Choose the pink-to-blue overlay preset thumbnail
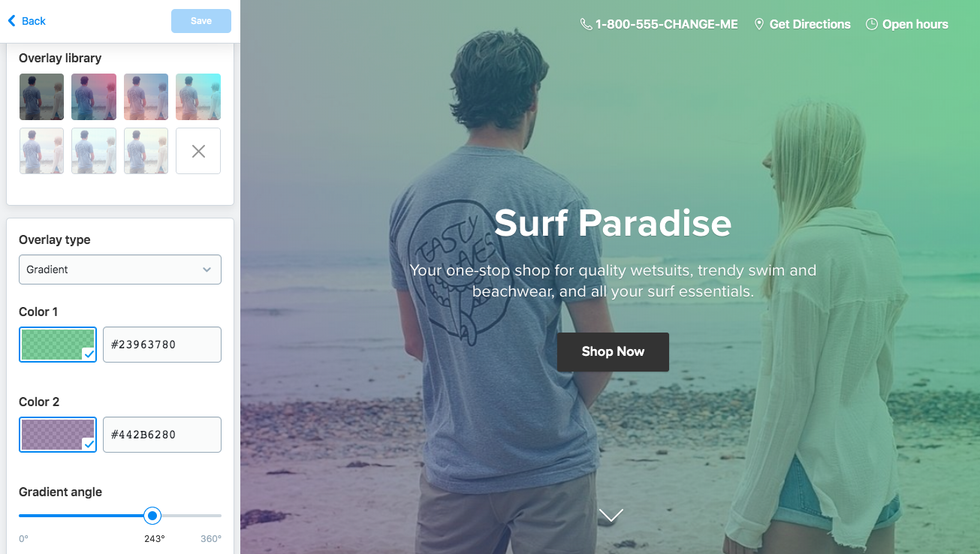The image size is (980, 554). tap(146, 97)
